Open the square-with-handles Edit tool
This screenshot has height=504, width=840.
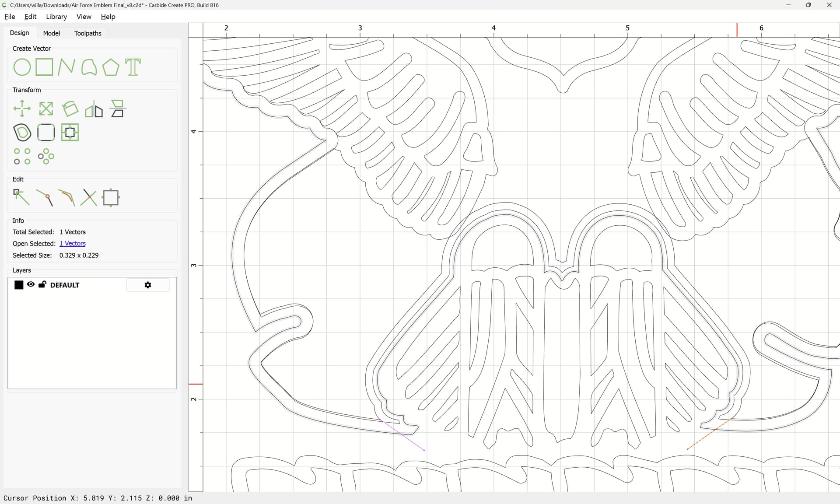tap(111, 198)
